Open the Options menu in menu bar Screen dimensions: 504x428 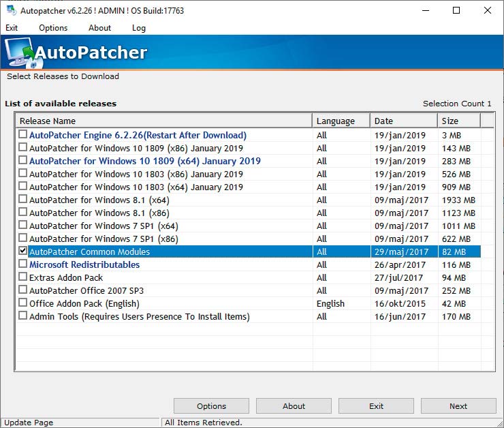click(x=53, y=28)
